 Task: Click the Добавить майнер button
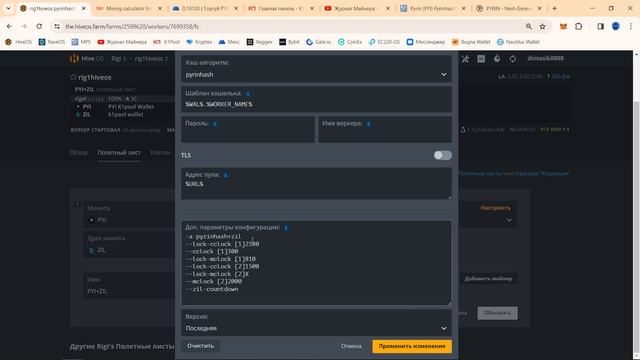[x=488, y=278]
